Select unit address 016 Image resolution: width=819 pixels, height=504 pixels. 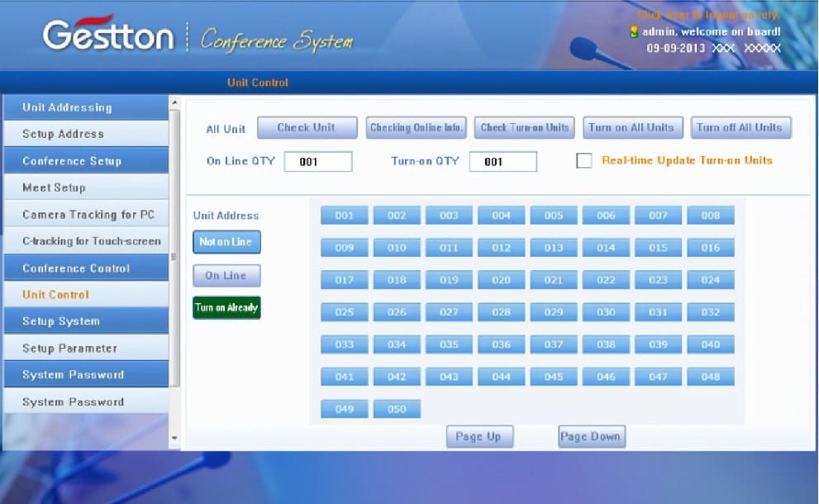click(711, 248)
